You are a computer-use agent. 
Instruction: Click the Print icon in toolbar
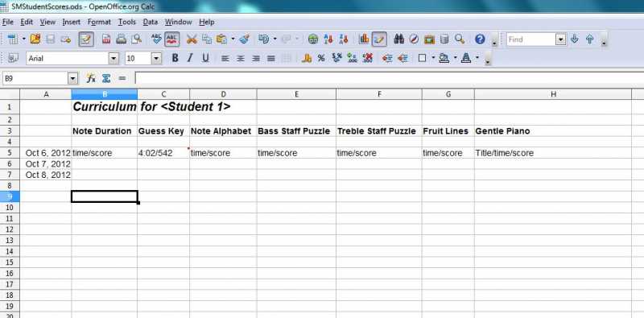click(121, 39)
